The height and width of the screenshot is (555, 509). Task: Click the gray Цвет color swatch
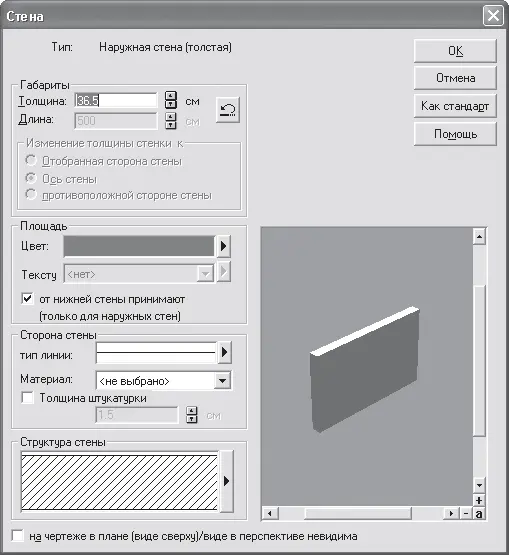pyautogui.click(x=139, y=246)
